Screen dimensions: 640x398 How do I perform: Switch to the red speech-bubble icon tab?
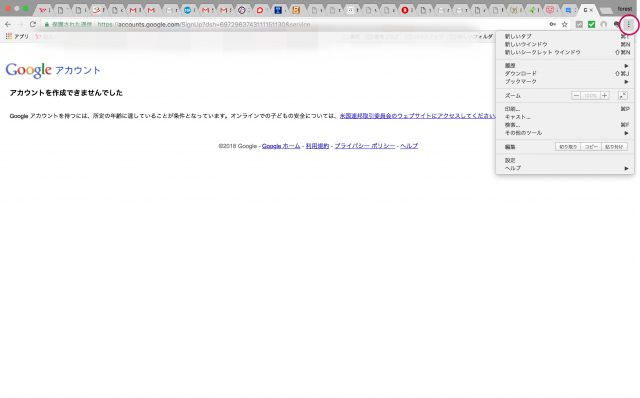(x=260, y=10)
